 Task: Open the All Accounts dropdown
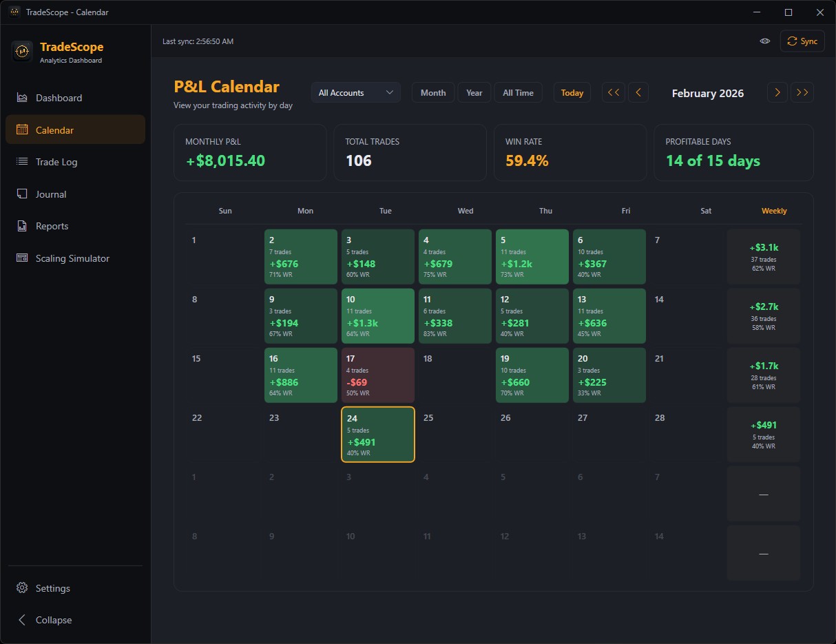click(355, 92)
